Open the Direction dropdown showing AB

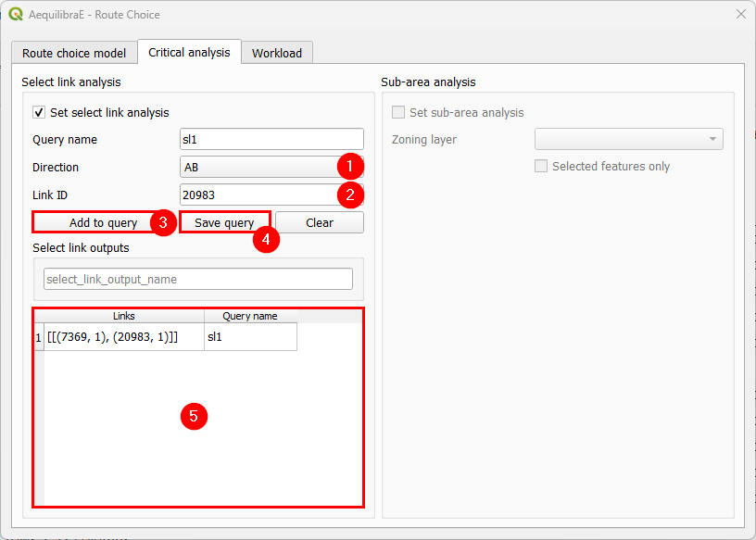(x=259, y=168)
